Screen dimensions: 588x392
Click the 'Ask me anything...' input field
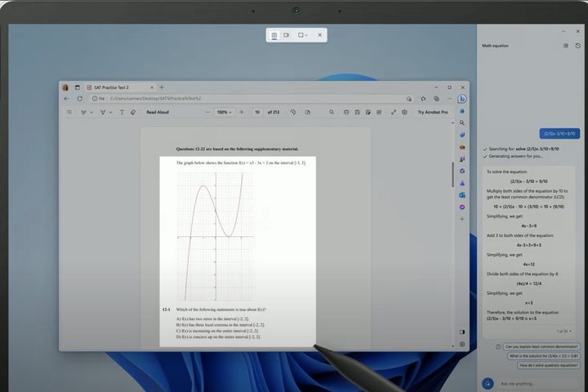tap(540, 384)
